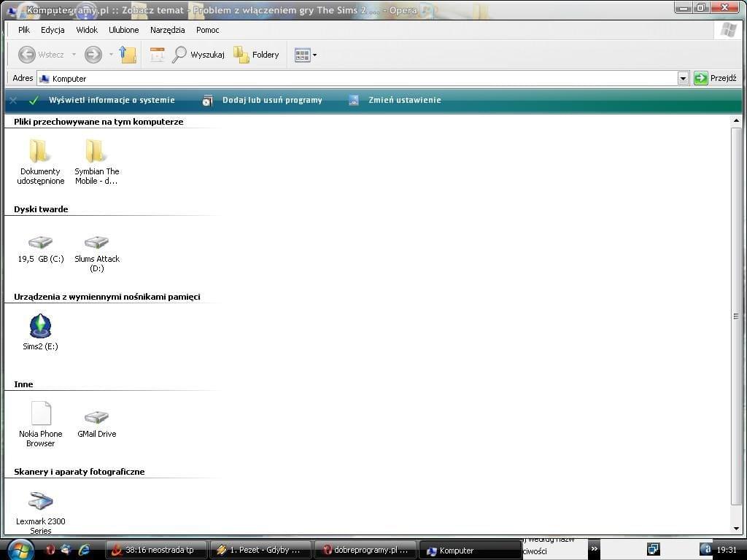Click the vertical scrollbar thumb

pyautogui.click(x=736, y=316)
